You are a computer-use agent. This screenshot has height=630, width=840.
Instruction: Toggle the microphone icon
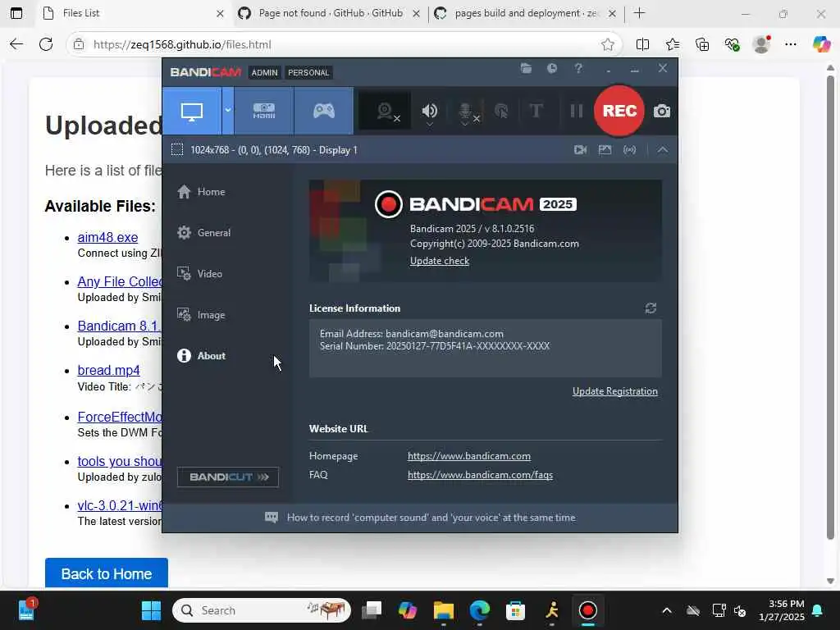pos(466,112)
